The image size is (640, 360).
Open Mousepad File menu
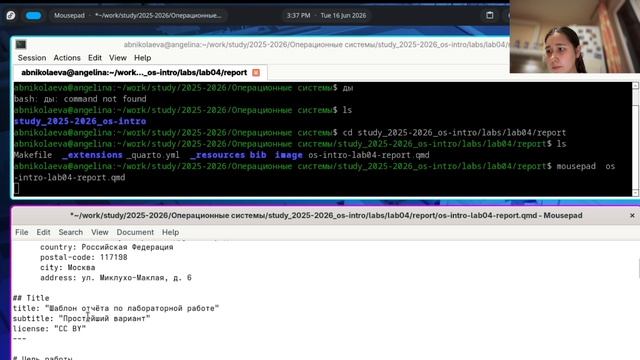point(22,232)
